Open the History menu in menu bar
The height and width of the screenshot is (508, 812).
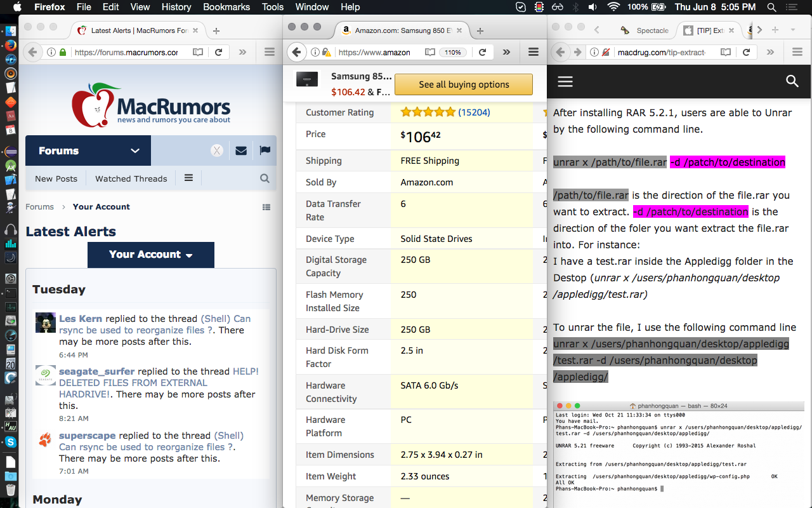(176, 7)
